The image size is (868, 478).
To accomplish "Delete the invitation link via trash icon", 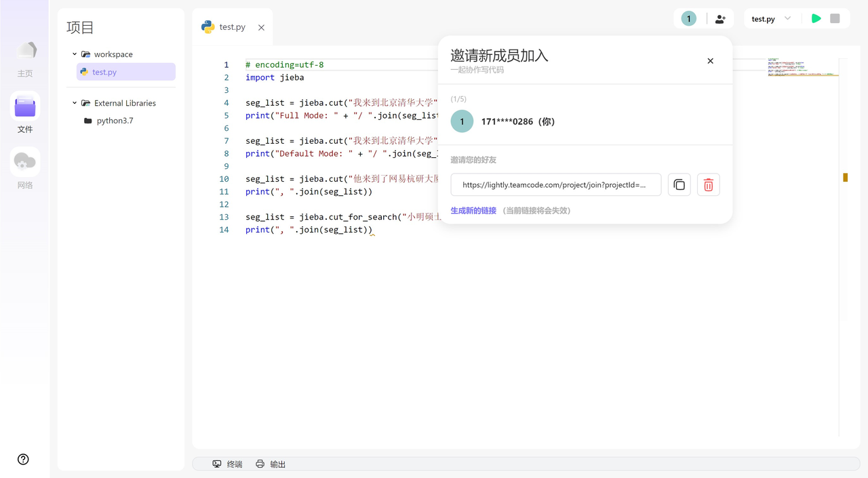I will pyautogui.click(x=708, y=184).
